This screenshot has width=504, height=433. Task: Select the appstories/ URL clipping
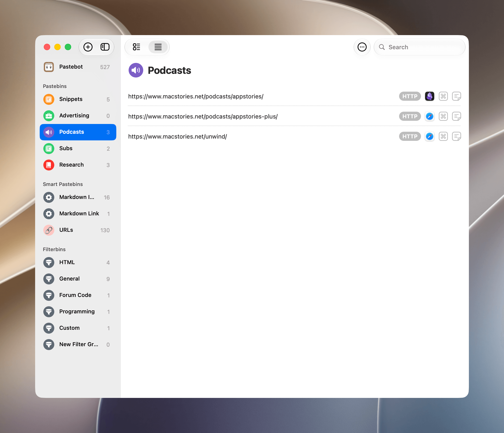[x=294, y=96]
